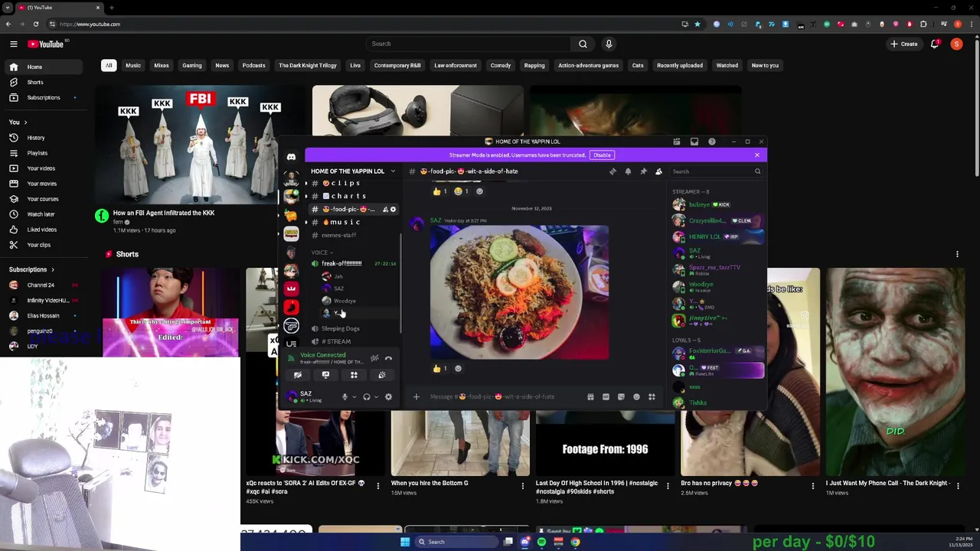
Task: Select The Dark Knight Trilogy chip
Action: click(308, 65)
